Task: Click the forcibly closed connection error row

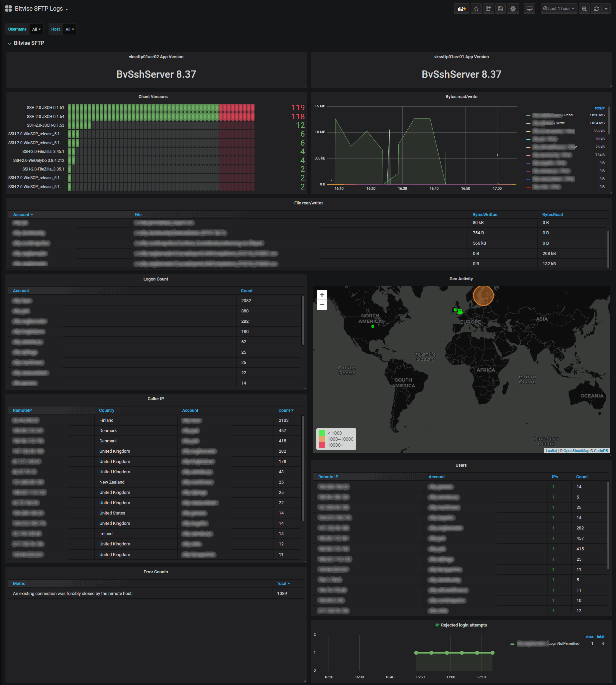Action: point(156,594)
